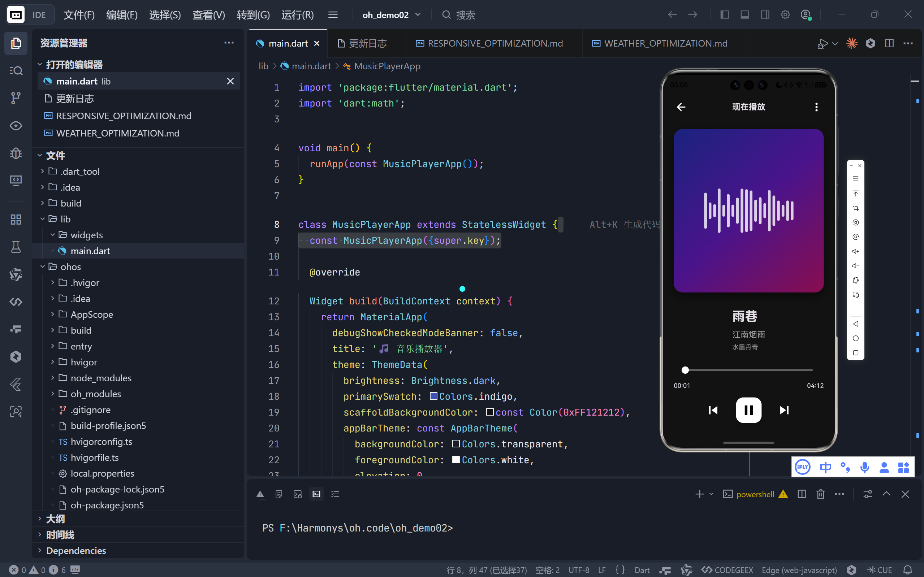Open the Run and Debug bug icon
Viewport: 924px width, 577px height.
16,153
